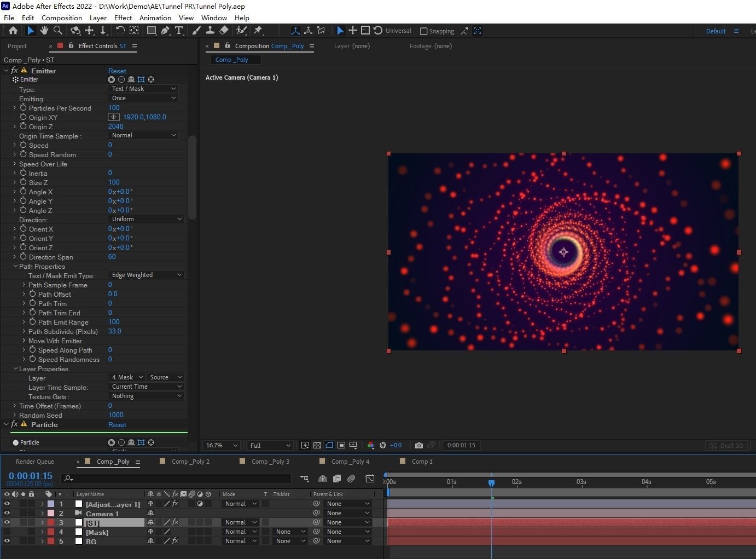Screen dimensions: 756x559
Task: Open the Graph Editor in timeline
Action: pyautogui.click(x=370, y=479)
